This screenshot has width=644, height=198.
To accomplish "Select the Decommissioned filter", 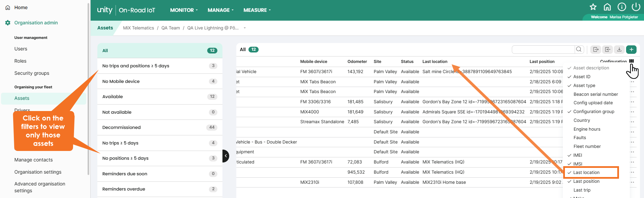I will pyautogui.click(x=160, y=128).
